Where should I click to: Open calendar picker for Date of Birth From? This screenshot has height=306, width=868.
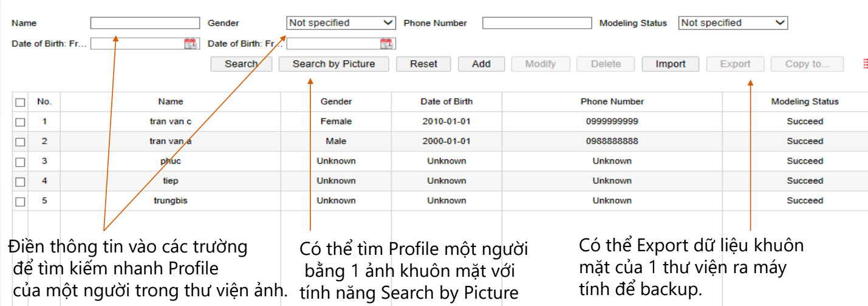point(191,43)
